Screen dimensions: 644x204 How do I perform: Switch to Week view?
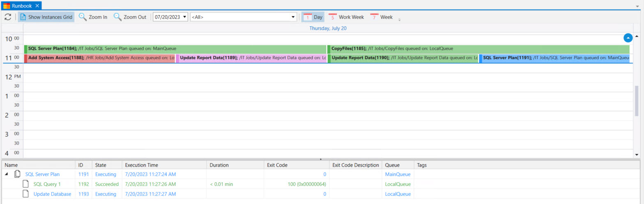coord(382,17)
